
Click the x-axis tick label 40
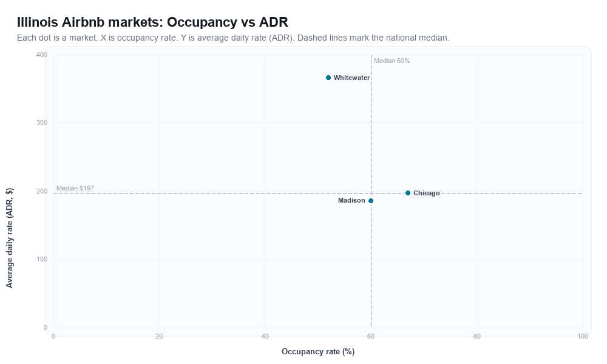(265, 336)
